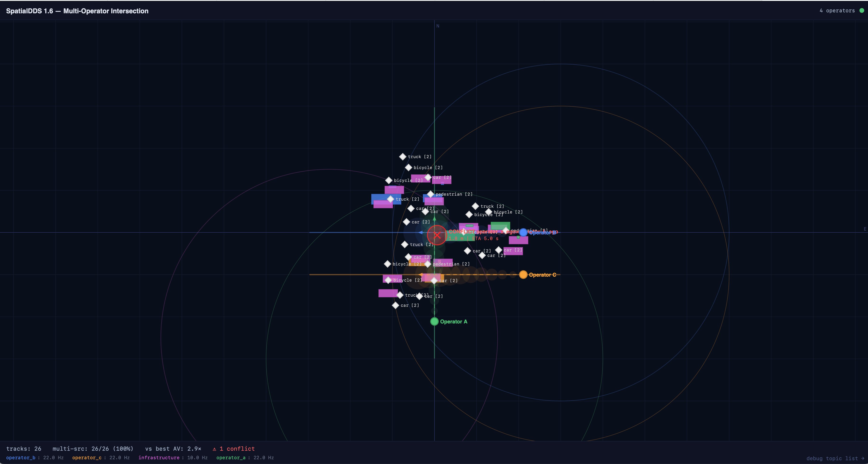868x464 pixels.
Task: Click the E compass label at the right edge
Action: (865, 229)
